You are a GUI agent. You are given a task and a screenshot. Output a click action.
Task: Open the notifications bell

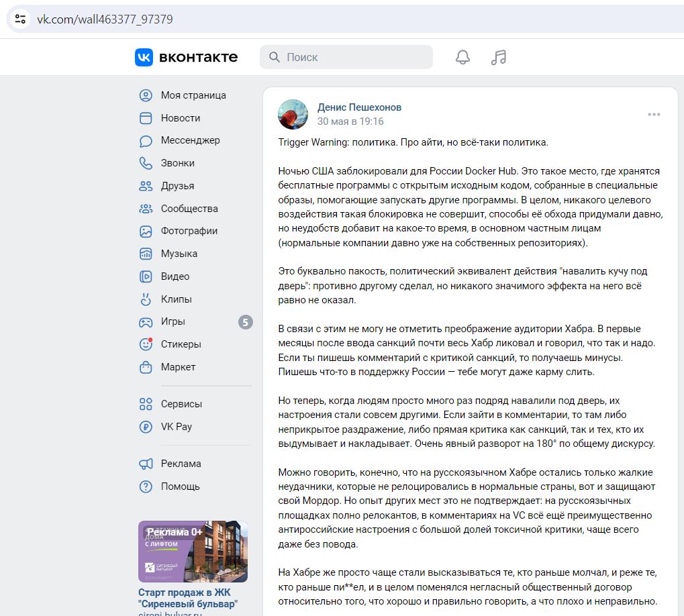pyautogui.click(x=463, y=57)
